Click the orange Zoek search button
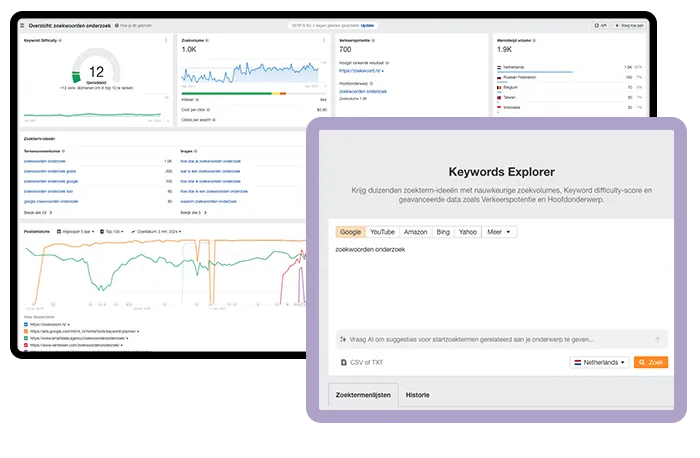 651,362
